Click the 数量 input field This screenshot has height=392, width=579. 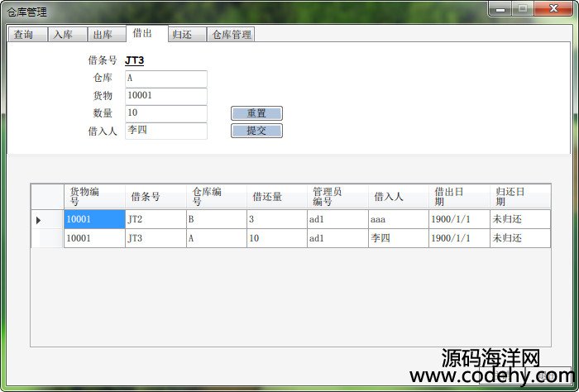[166, 113]
